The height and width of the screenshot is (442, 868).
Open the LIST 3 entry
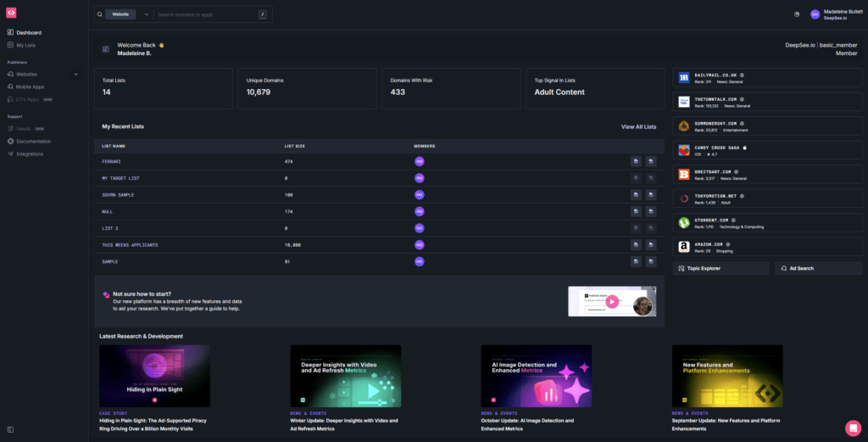click(110, 228)
